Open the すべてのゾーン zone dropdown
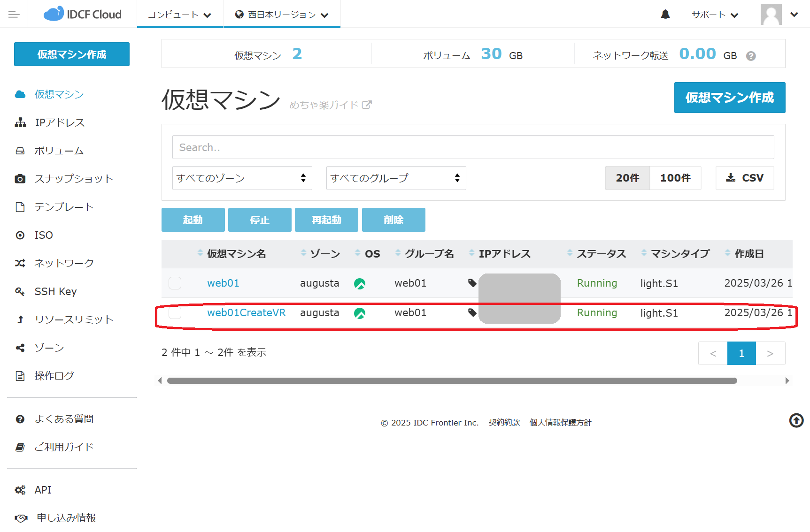This screenshot has height=532, width=810. 242,178
